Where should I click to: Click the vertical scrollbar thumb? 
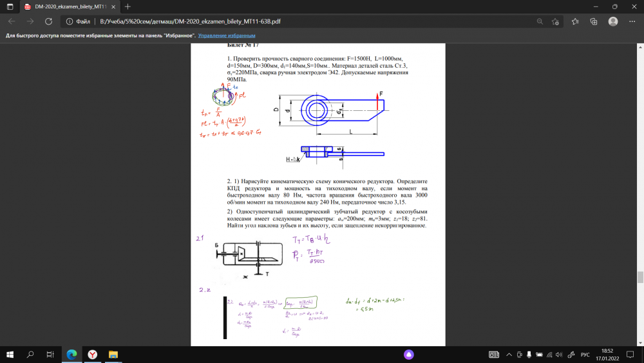point(639,277)
